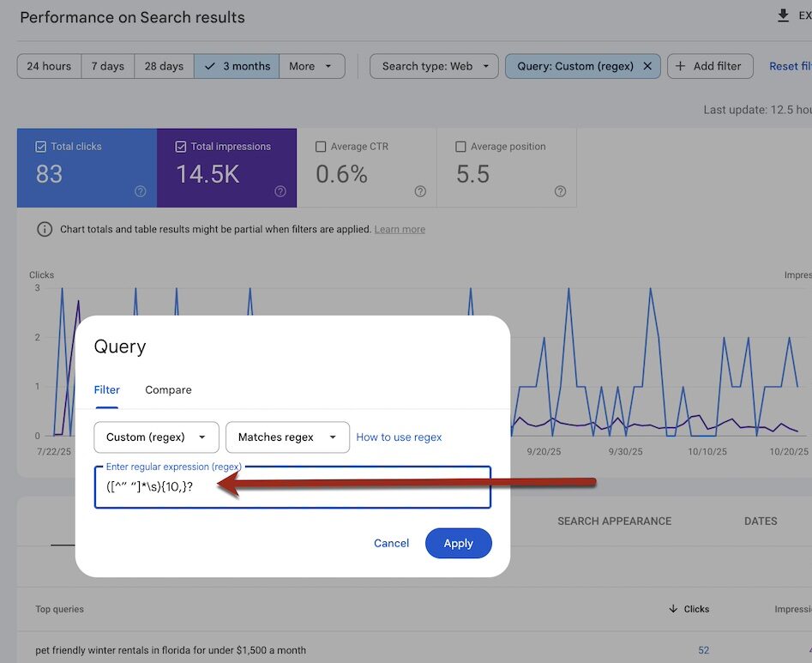Click the export download icon
This screenshot has width=812, height=663.
click(x=782, y=15)
